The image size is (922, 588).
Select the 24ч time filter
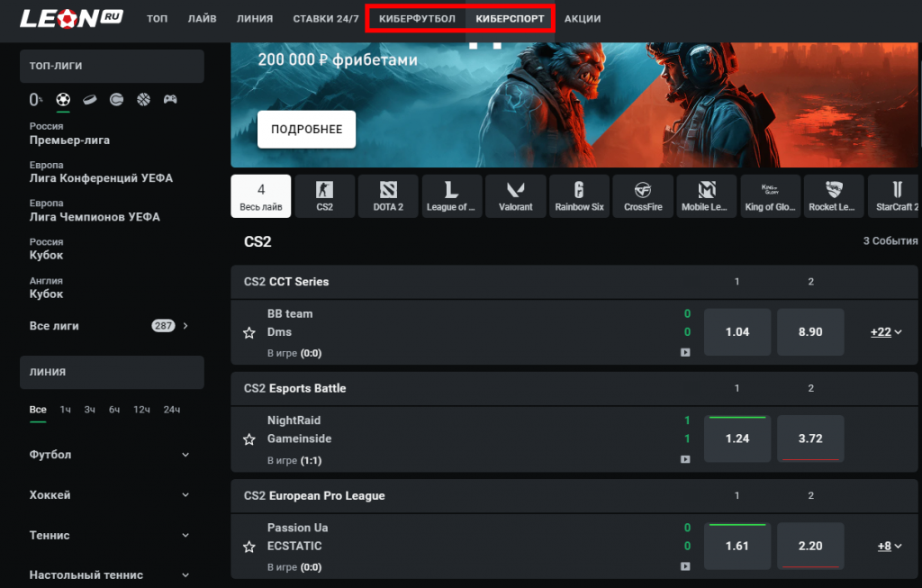tap(172, 410)
